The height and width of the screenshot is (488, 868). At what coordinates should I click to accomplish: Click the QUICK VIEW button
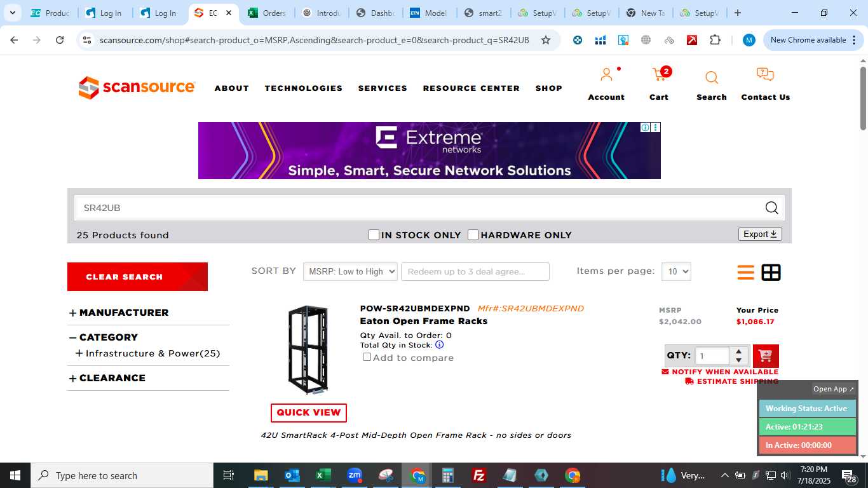click(x=309, y=412)
